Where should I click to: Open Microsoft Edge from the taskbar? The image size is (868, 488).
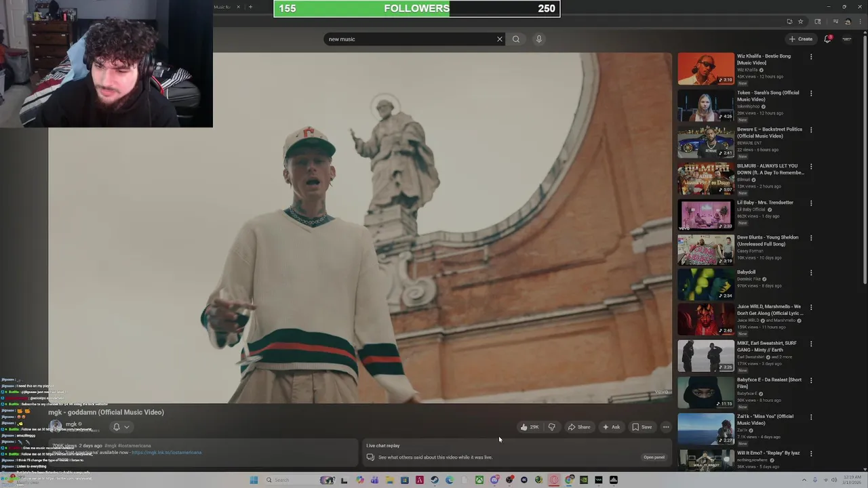click(450, 480)
